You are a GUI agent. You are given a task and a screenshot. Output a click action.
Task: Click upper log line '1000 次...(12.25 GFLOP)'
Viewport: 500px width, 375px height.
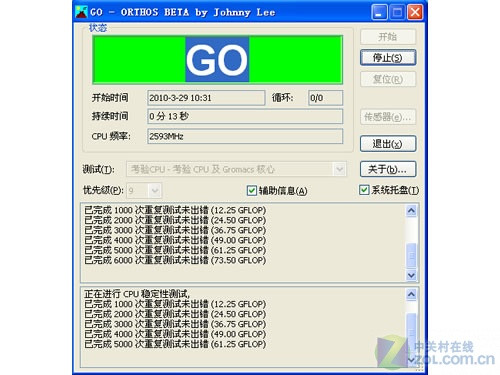coord(175,210)
